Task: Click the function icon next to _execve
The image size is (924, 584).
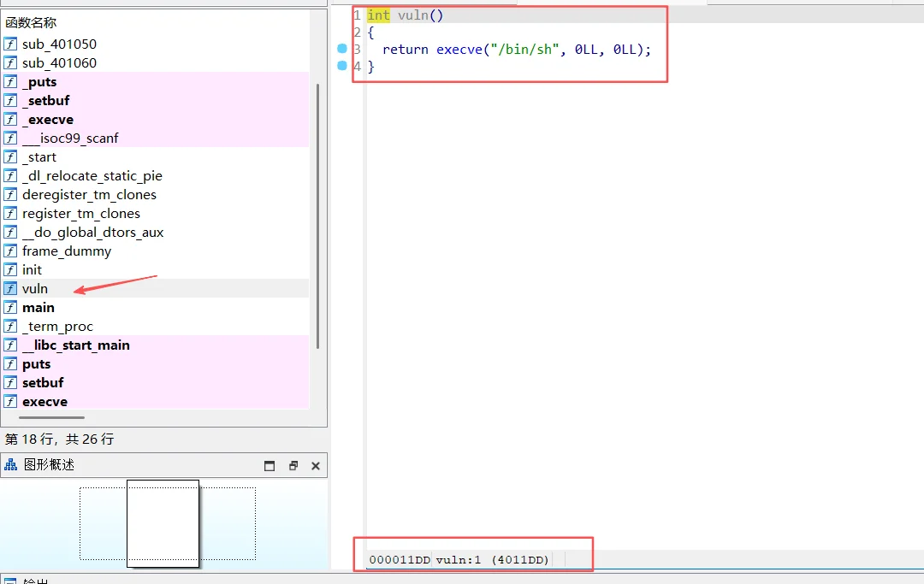Action: (x=10, y=120)
